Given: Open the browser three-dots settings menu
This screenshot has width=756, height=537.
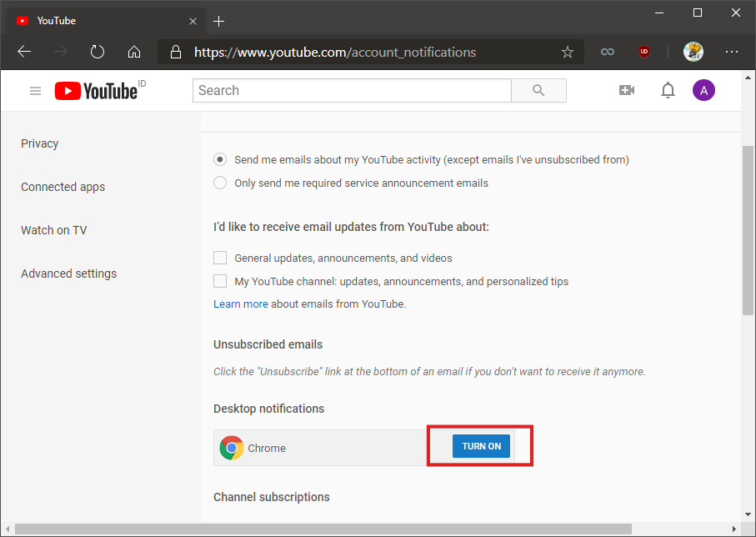Looking at the screenshot, I should pyautogui.click(x=732, y=52).
